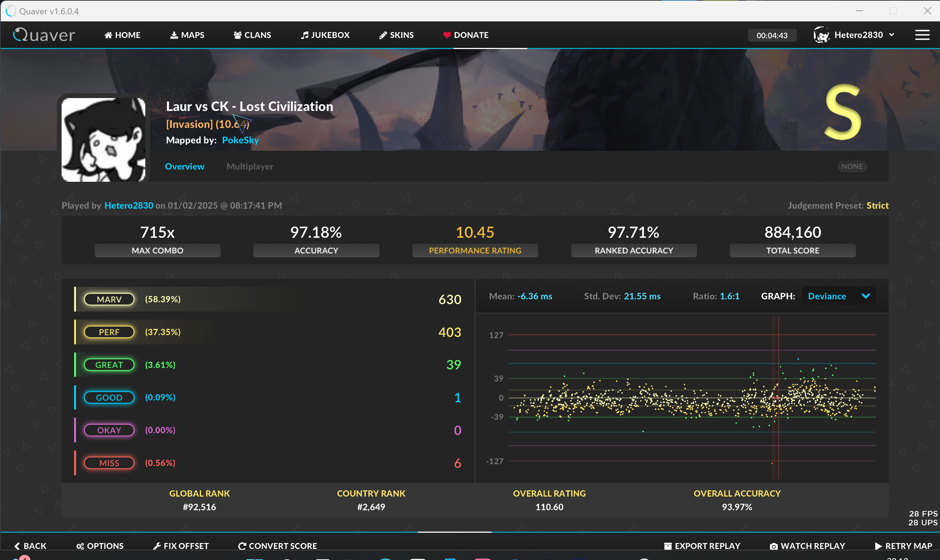Click the NONE modifiers badge

(x=852, y=166)
